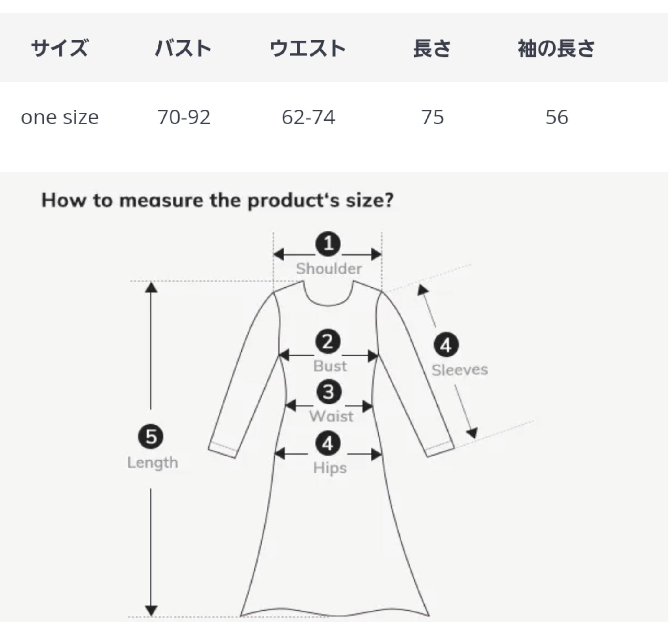
Task: Click the sleeve length value 56
Action: pos(557,117)
